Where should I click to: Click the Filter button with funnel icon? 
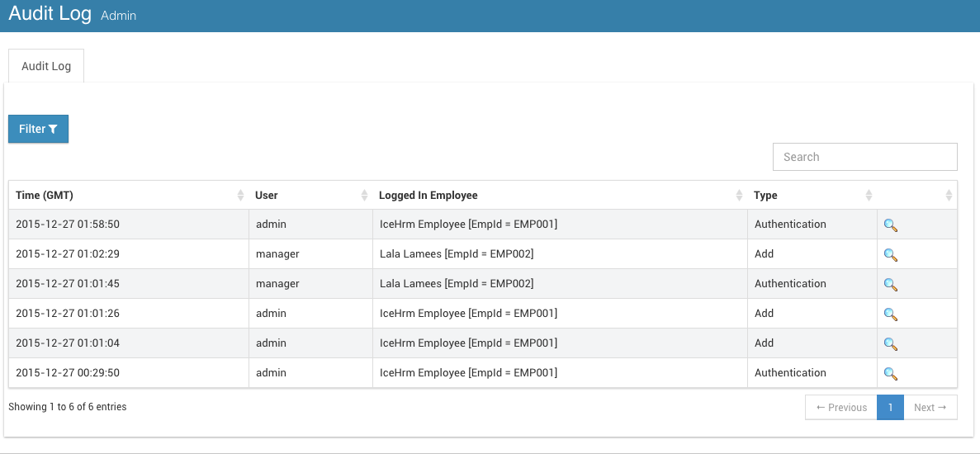(x=38, y=129)
